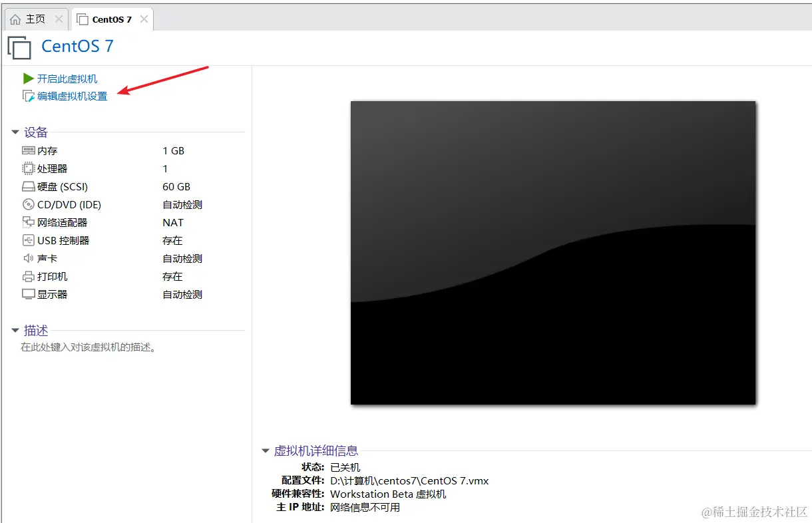Select the USB 控制器 icon

coord(28,240)
